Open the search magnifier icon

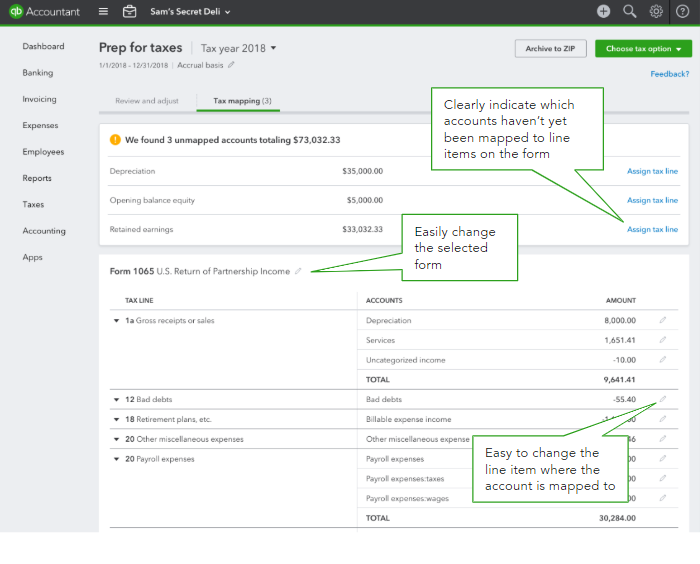pyautogui.click(x=629, y=12)
